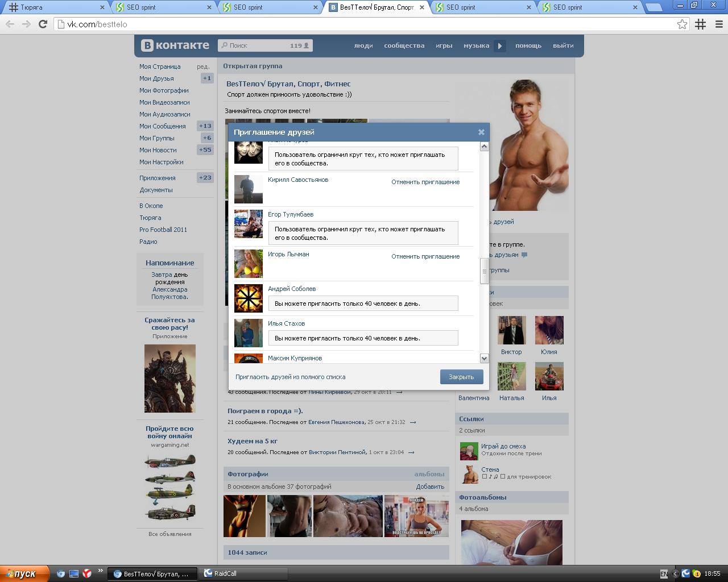Bookmark this page with the star icon
Screen dimensions: 728x582
pos(682,24)
